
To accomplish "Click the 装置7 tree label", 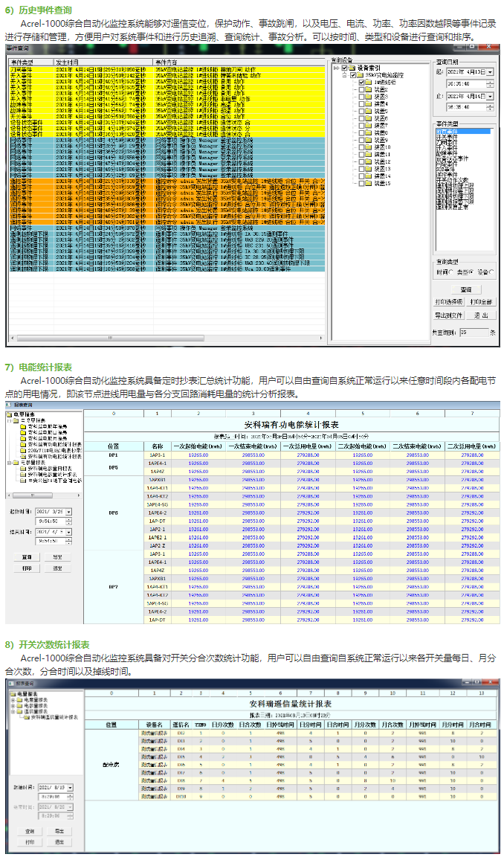I will 381,126.
